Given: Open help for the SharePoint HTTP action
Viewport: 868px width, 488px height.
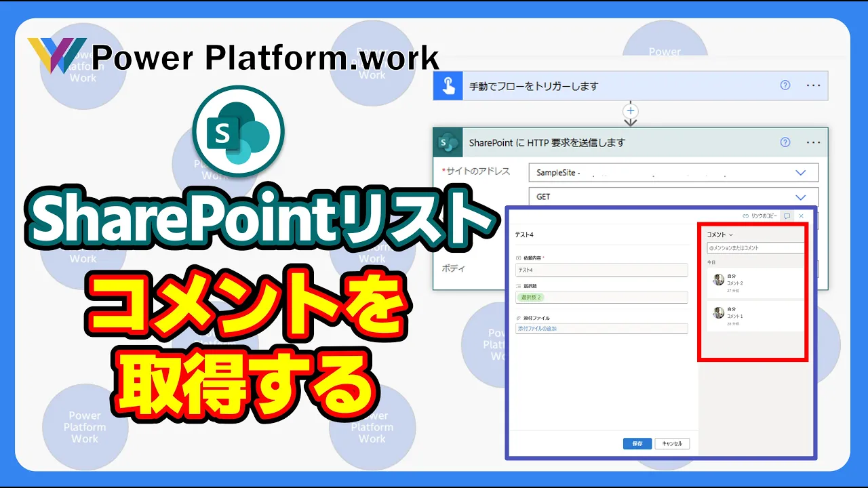Looking at the screenshot, I should tap(785, 142).
